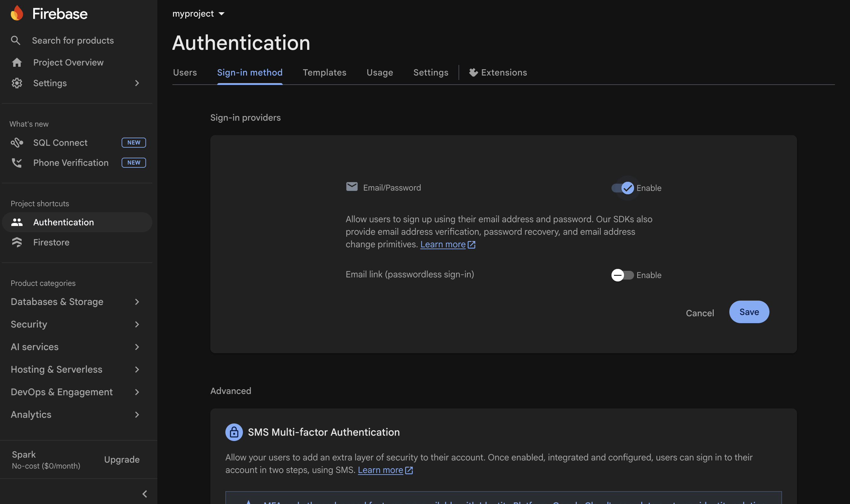The image size is (850, 504).
Task: Click the SQL Connect icon
Action: (17, 143)
